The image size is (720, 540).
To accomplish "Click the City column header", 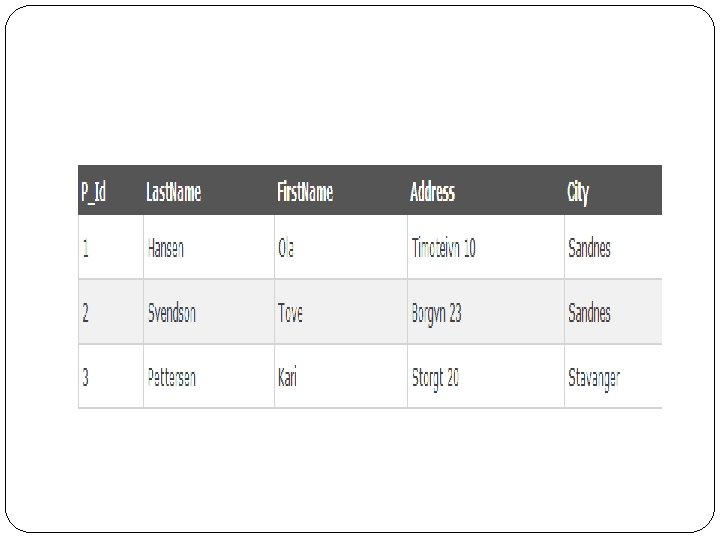I will tap(578, 192).
